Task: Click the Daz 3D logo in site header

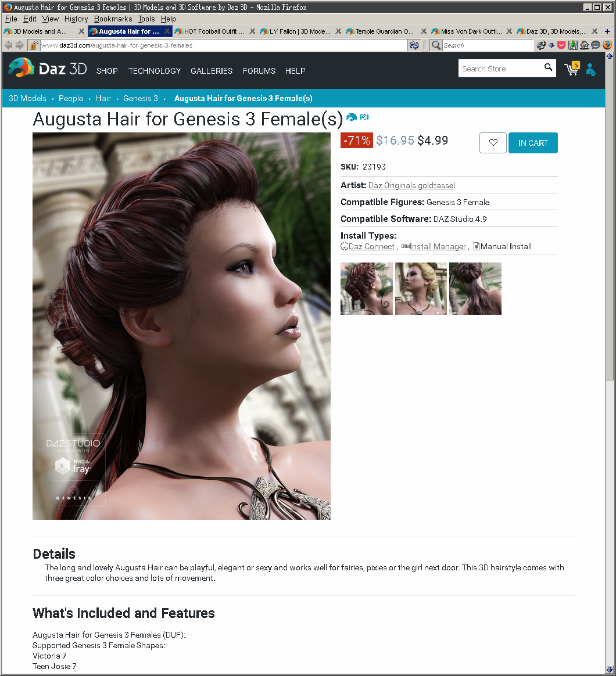Action: tap(48, 68)
